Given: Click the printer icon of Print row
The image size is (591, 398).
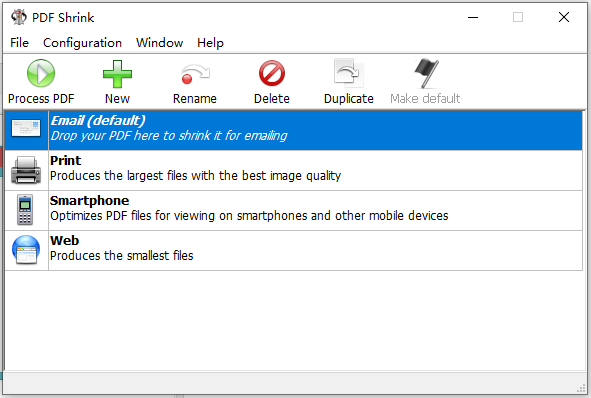Looking at the screenshot, I should coord(26,170).
